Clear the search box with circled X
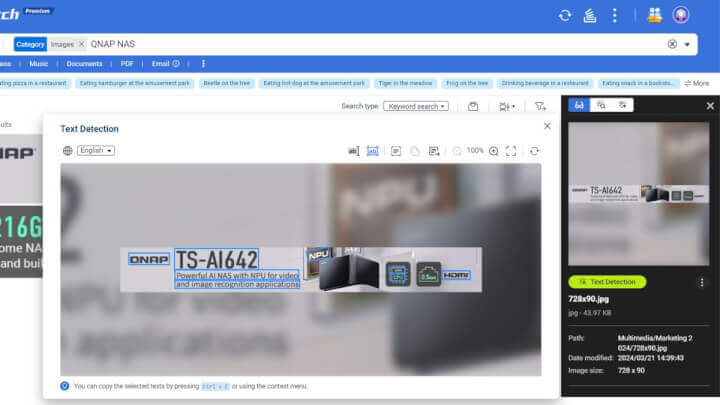This screenshot has width=720, height=405. 672,44
